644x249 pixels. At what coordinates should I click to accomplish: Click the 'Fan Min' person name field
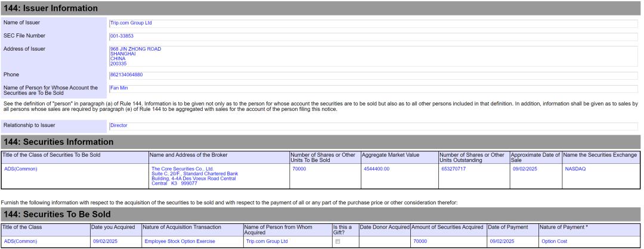point(373,89)
